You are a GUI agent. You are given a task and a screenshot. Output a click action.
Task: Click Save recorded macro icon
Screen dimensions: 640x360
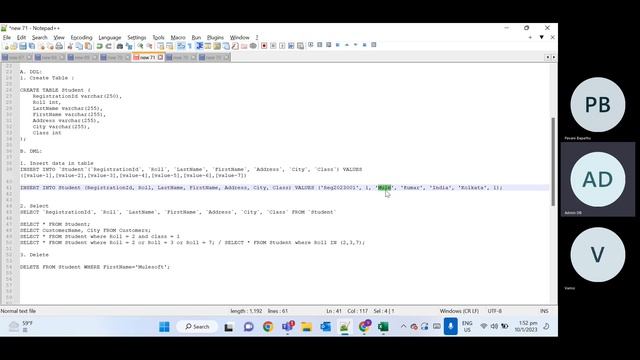pyautogui.click(x=300, y=46)
